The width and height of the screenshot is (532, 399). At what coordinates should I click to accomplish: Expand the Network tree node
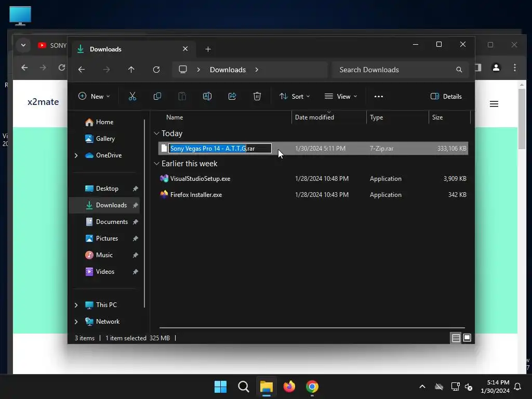pyautogui.click(x=76, y=322)
